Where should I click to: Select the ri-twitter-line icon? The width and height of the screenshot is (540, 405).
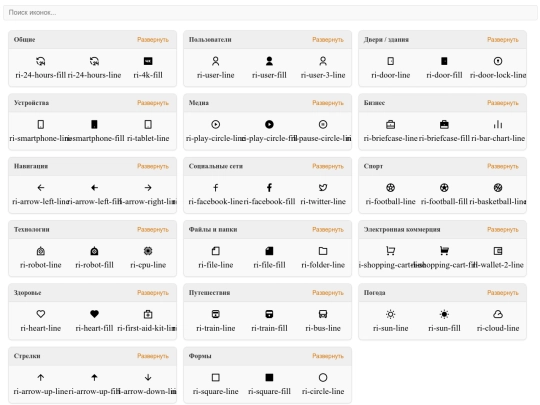coord(323,188)
